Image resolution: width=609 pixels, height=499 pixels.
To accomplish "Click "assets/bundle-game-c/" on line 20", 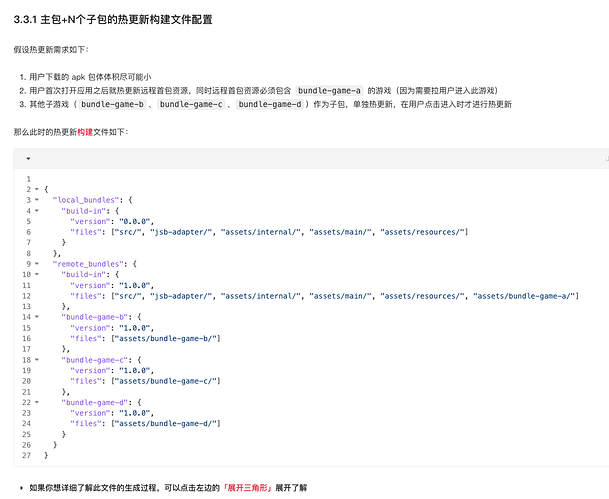I will pos(166,381).
